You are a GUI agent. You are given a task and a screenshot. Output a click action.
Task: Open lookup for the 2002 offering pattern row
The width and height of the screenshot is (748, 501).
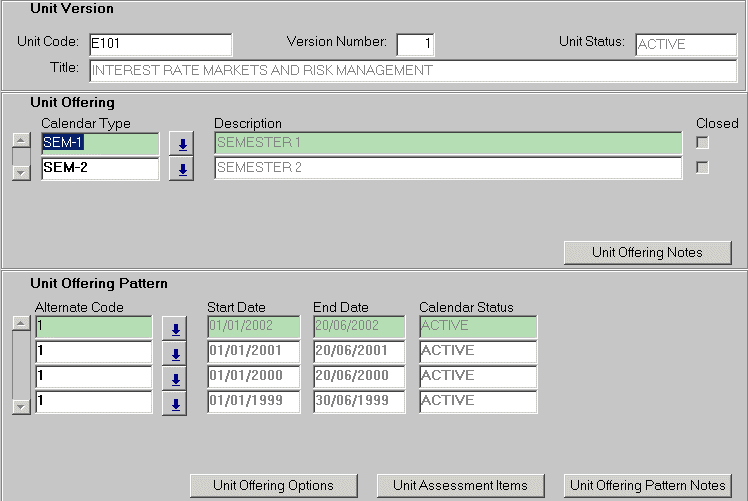click(175, 329)
